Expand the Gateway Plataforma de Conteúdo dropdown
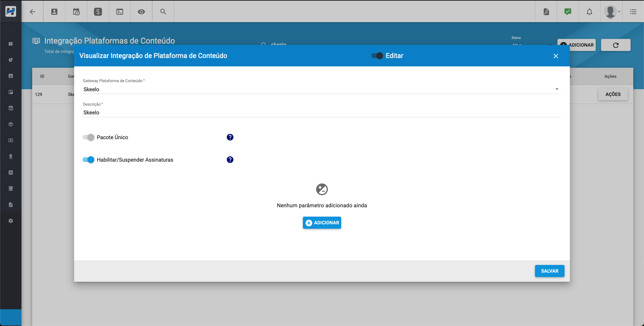 point(322,89)
